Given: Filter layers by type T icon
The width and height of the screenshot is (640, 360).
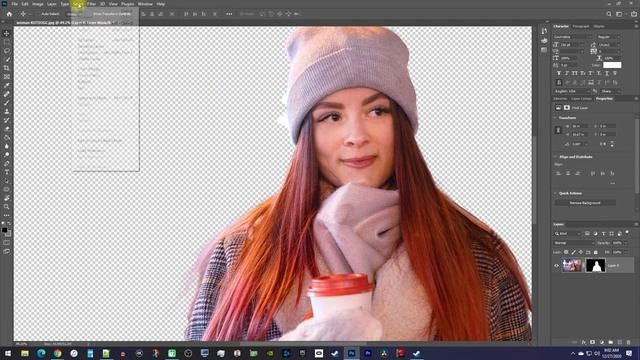Looking at the screenshot, I should pos(603,233).
